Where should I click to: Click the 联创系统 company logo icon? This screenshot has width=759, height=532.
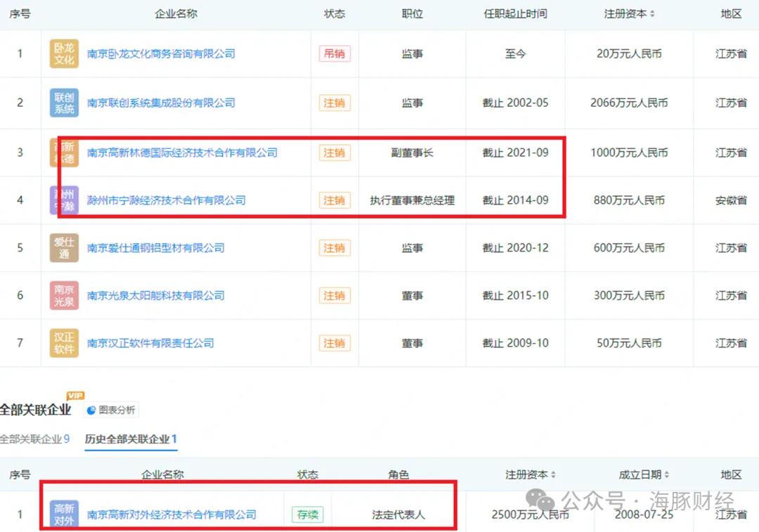[x=64, y=103]
